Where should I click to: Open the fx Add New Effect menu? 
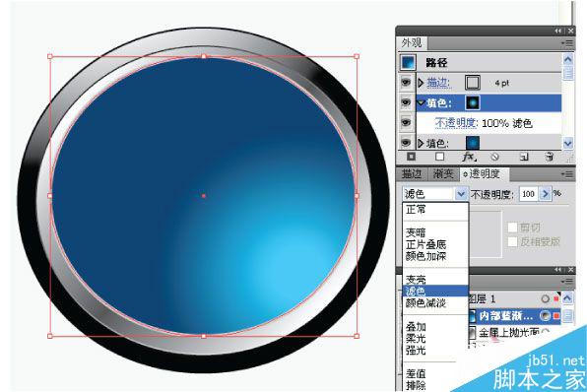tap(469, 157)
